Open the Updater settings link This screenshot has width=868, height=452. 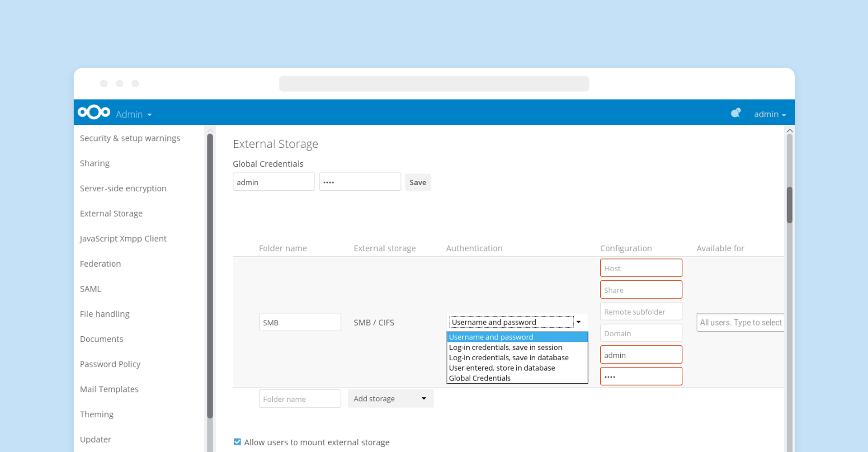(x=95, y=439)
